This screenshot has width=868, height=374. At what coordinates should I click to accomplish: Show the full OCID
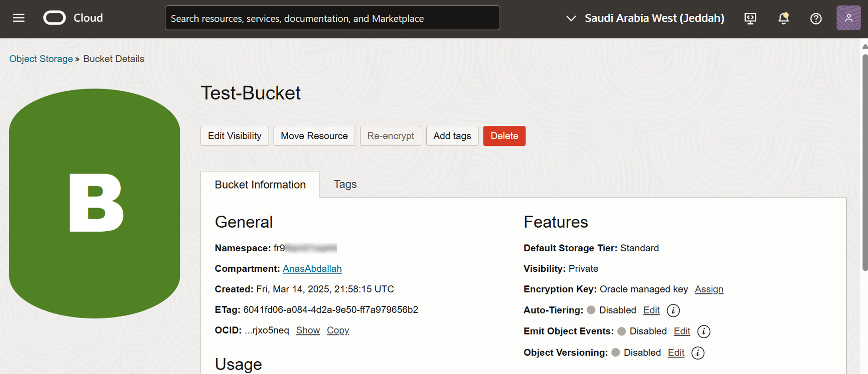click(308, 330)
